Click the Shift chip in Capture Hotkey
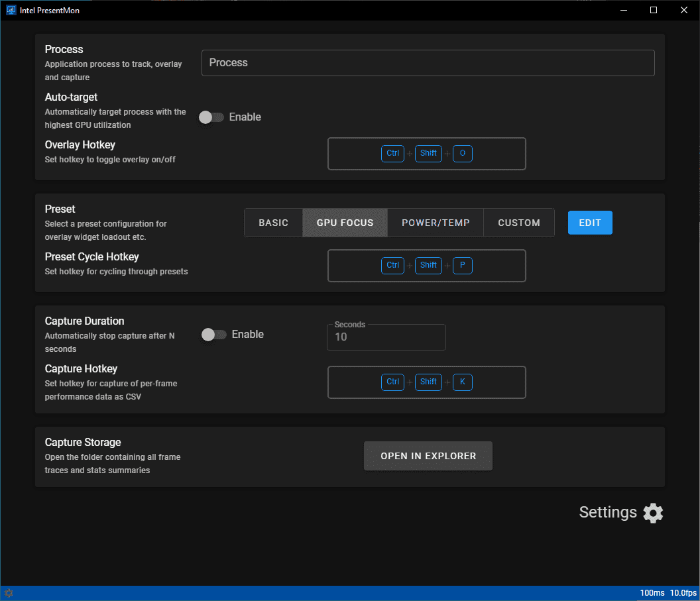Viewport: 700px width, 601px height. click(429, 382)
